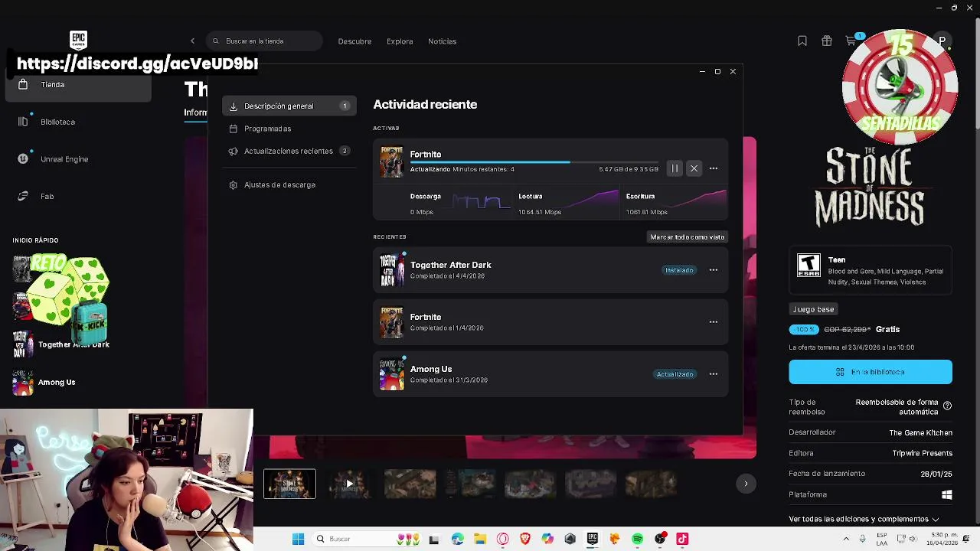Viewport: 980px width, 551px height.
Task: Click the Instalado badge for Together After Dark
Action: pyautogui.click(x=679, y=270)
